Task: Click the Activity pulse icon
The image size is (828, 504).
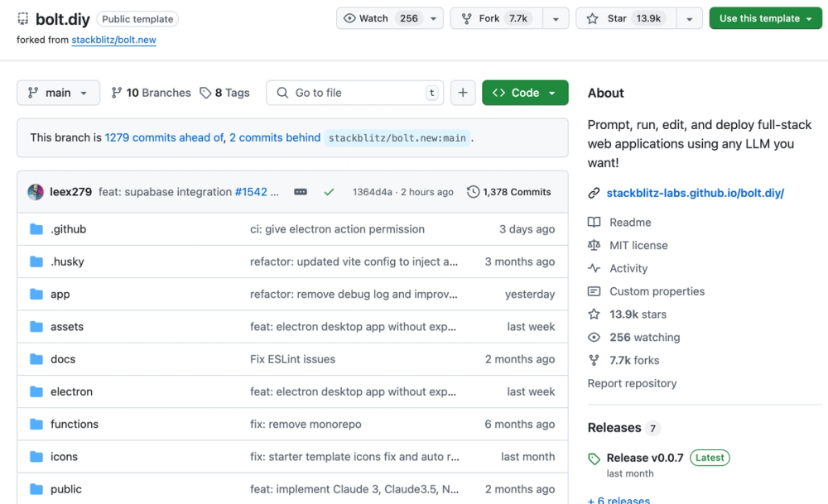Action: tap(594, 268)
